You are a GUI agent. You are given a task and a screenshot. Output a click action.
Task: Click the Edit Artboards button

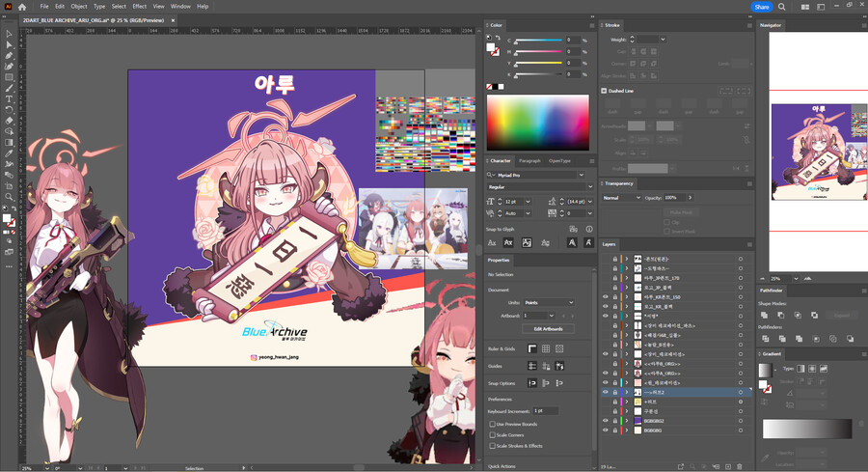click(x=548, y=329)
